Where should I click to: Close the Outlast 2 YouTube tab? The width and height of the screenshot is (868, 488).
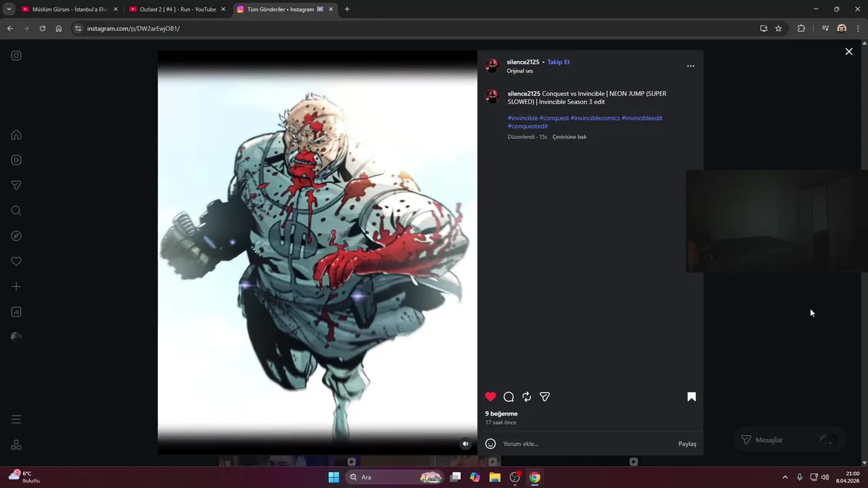pos(223,9)
